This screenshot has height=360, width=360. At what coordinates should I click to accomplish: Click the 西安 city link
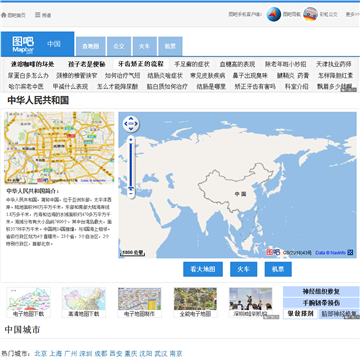coord(116,354)
